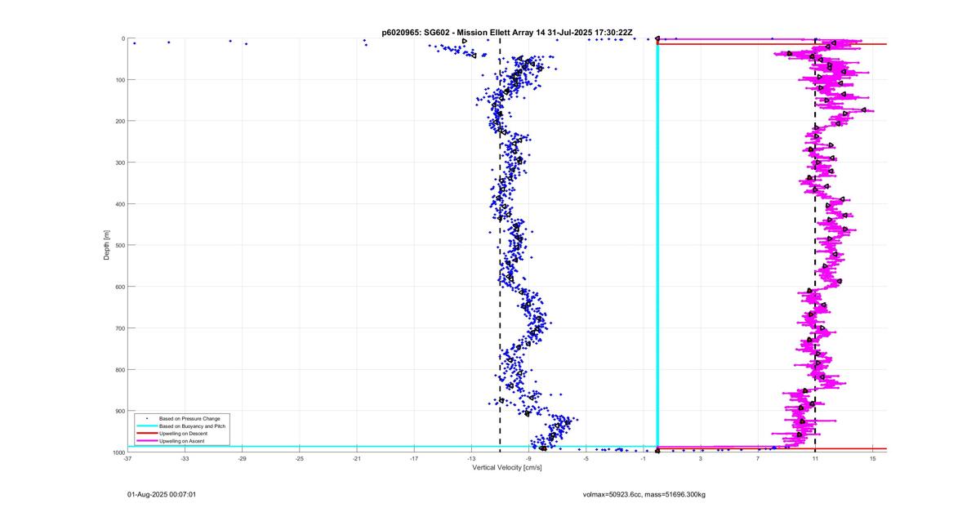Click legend entry 'Upwelling on Descent'
980x508 pixels.
[184, 434]
